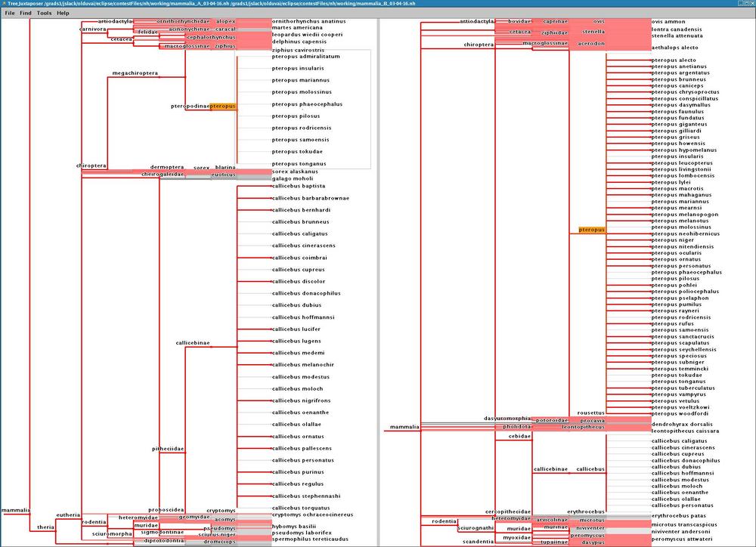
Task: Select the proboscidea node
Action: 166,510
